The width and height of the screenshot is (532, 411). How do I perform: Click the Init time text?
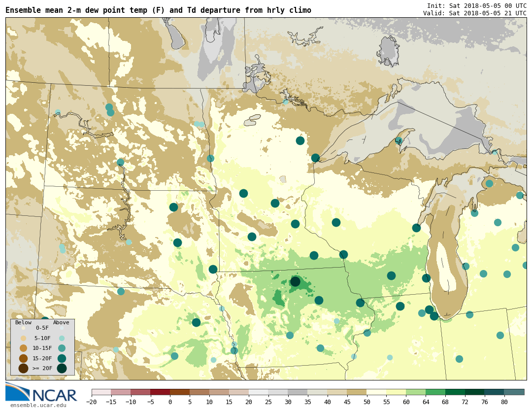[x=476, y=5]
